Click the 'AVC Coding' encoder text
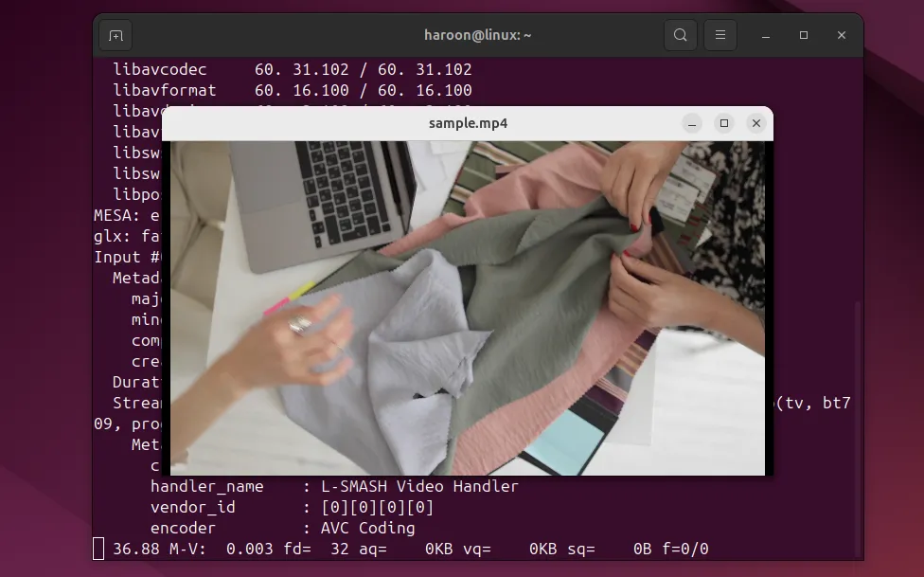 [367, 528]
